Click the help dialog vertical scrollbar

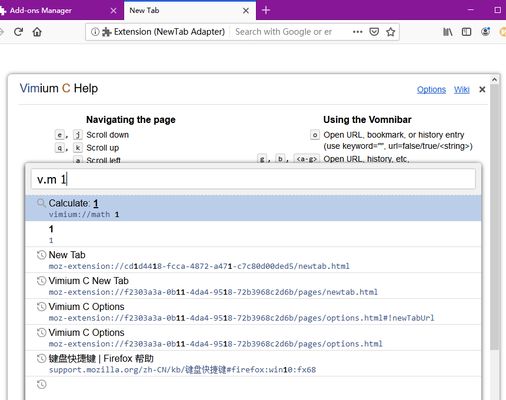pyautogui.click(x=495, y=217)
